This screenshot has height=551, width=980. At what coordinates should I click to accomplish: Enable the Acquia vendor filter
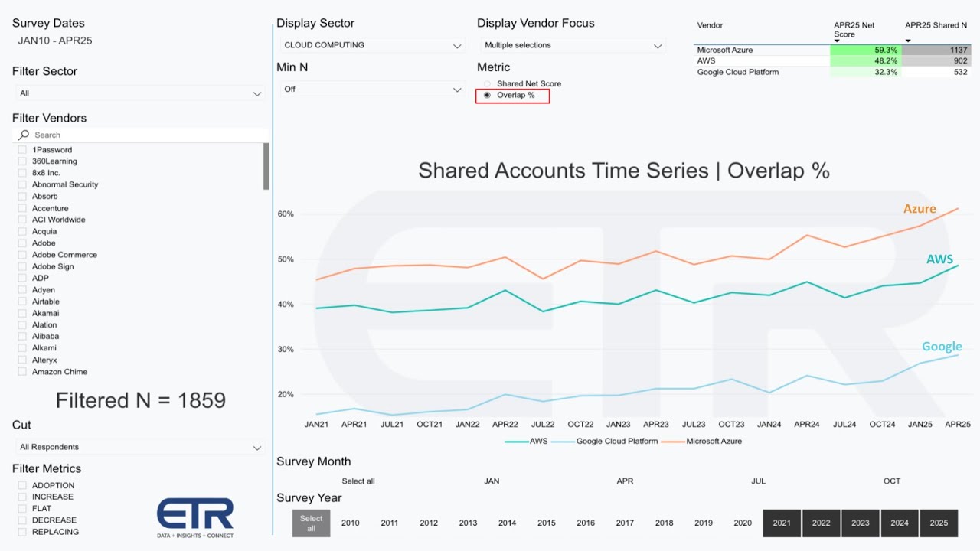tap(23, 231)
